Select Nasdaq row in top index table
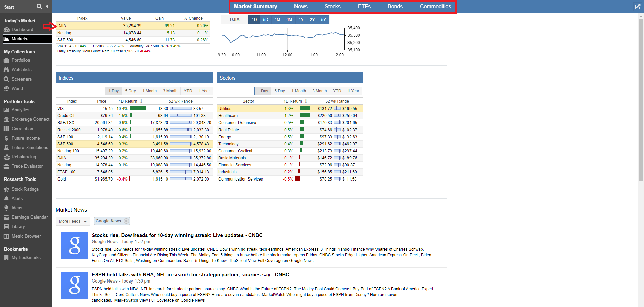This screenshot has width=644, height=307. 133,33
